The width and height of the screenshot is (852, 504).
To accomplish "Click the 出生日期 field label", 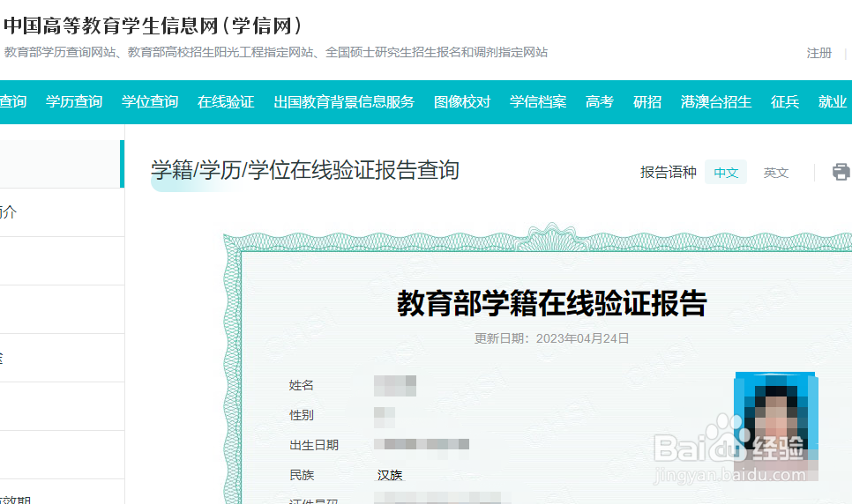I will click(x=313, y=445).
